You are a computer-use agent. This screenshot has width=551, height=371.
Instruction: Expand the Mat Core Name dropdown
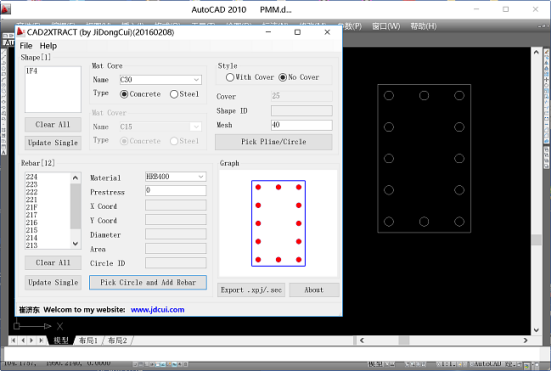click(196, 80)
